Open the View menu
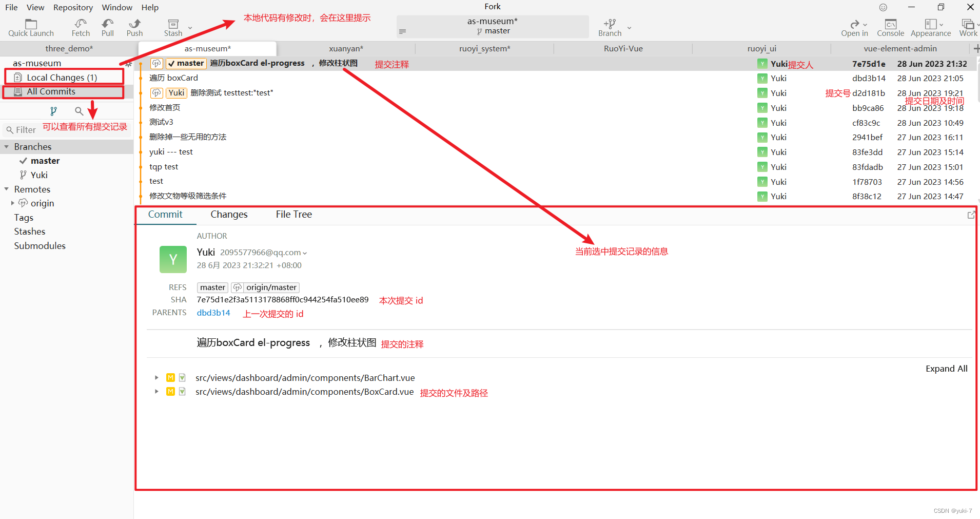The image size is (980, 519). coord(35,7)
